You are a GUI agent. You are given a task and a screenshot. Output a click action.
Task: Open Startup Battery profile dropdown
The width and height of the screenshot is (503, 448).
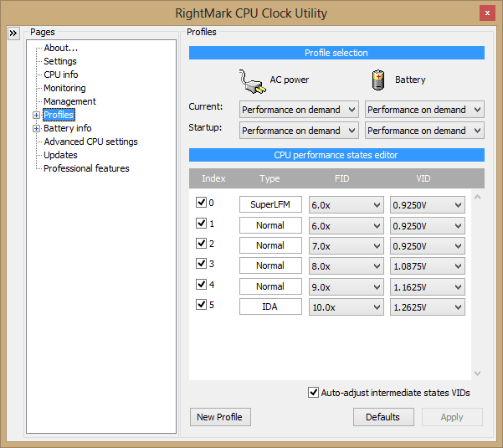(x=424, y=131)
